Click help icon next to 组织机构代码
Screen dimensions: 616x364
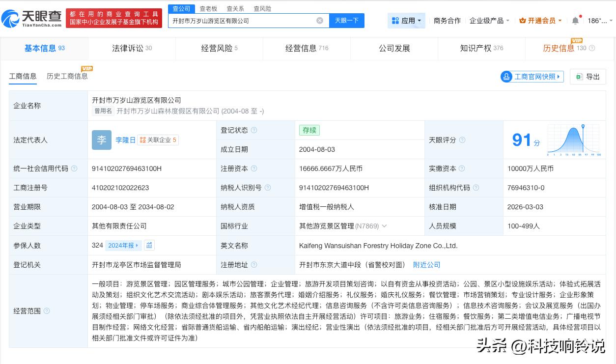coord(476,188)
